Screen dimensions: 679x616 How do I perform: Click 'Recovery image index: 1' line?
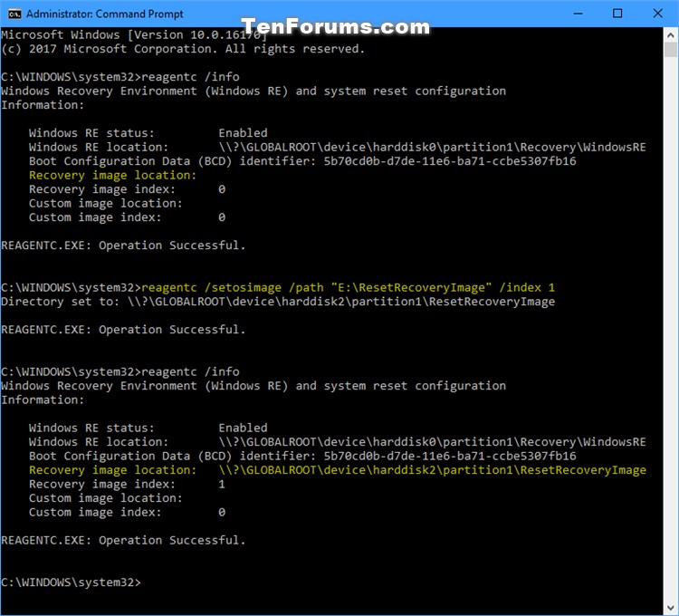127,485
